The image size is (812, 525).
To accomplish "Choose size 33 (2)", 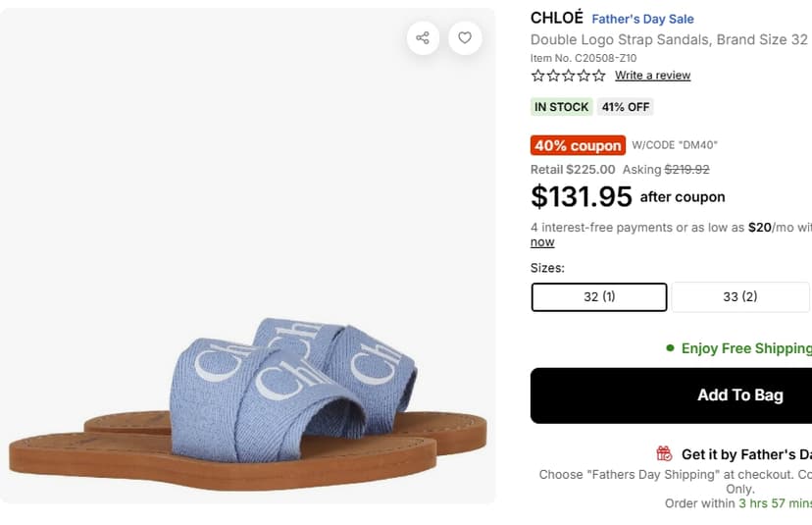I will pos(740,297).
